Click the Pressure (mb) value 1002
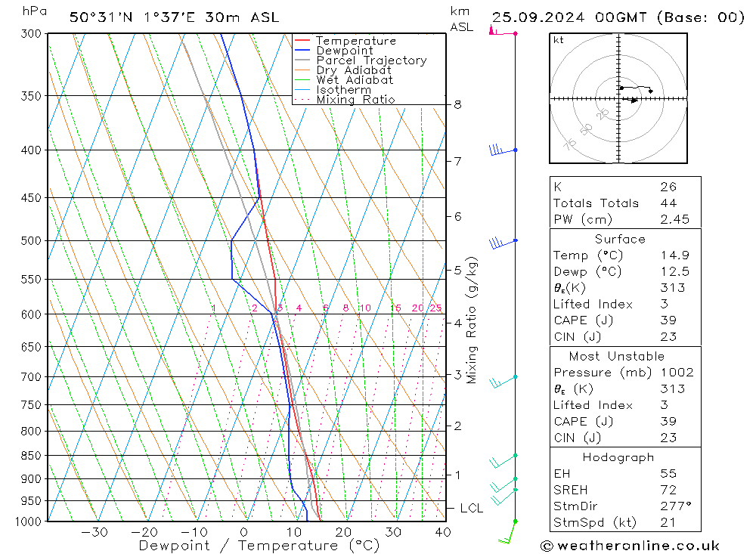Image resolution: width=756 pixels, height=554 pixels. 677,372
